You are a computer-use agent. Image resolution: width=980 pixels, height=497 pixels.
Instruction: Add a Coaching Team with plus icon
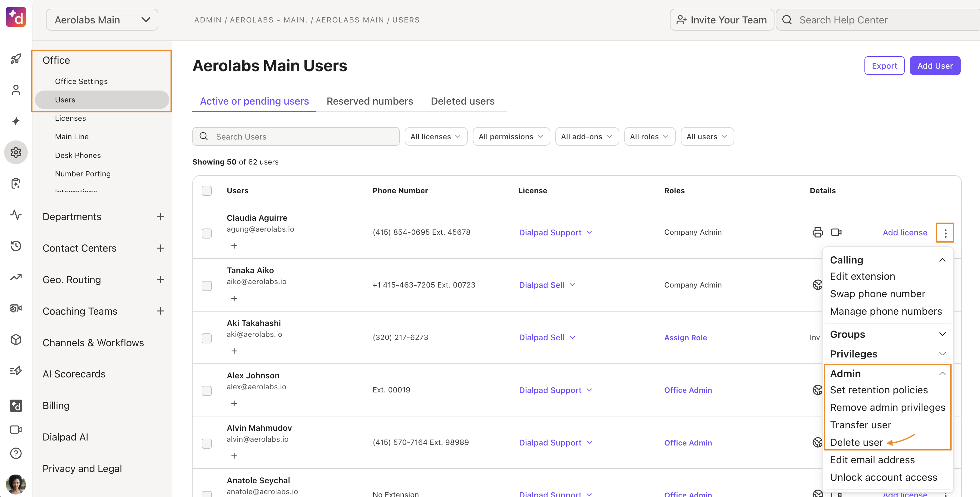pyautogui.click(x=161, y=311)
